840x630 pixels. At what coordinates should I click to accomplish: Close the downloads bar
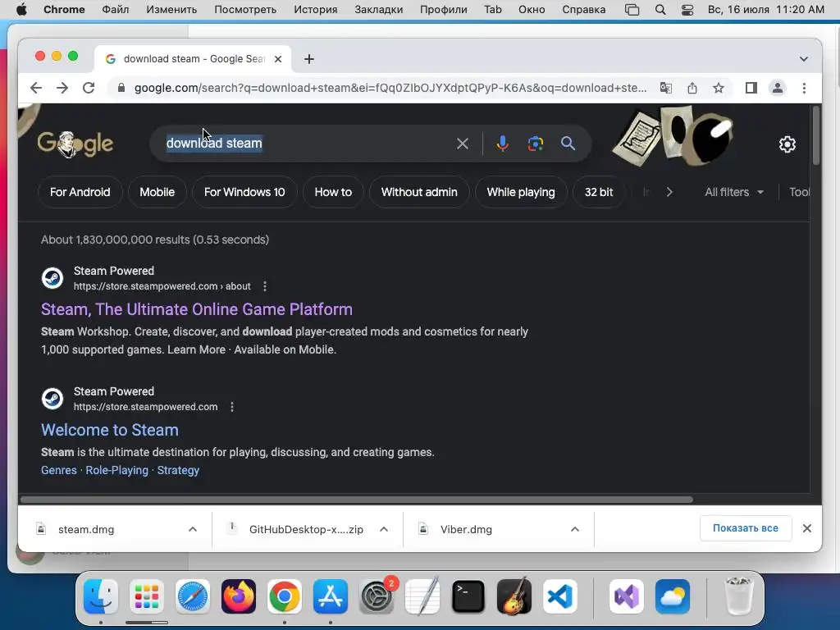(x=807, y=528)
